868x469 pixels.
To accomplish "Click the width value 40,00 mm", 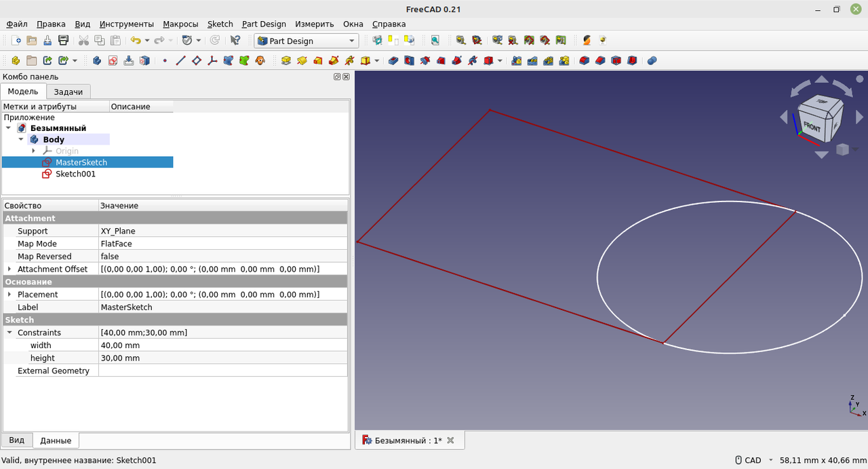I will pos(222,345).
